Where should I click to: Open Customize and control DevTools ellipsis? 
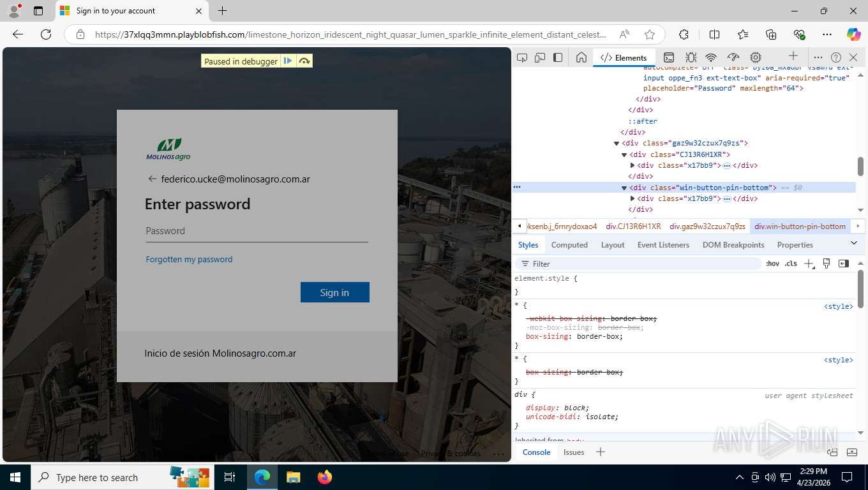818,57
